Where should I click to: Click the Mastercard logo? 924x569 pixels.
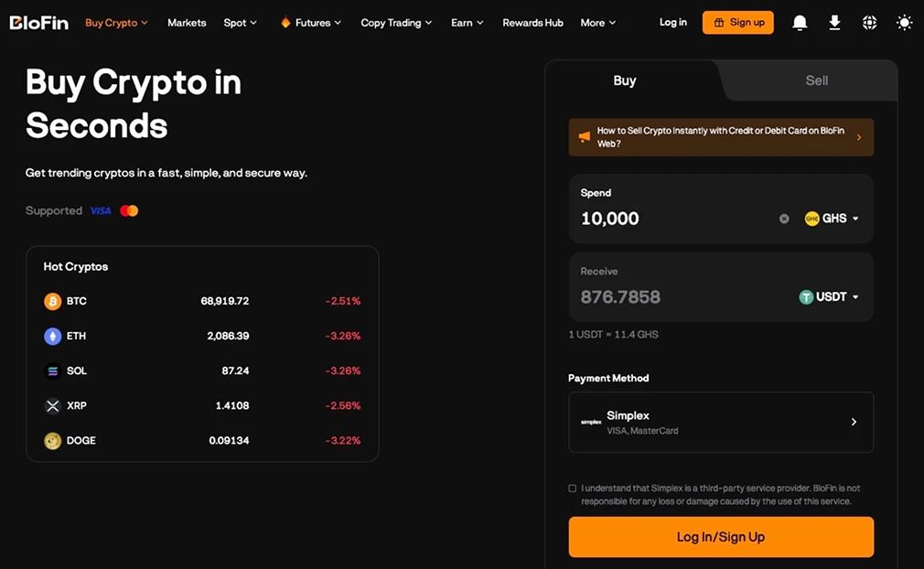pyautogui.click(x=129, y=211)
